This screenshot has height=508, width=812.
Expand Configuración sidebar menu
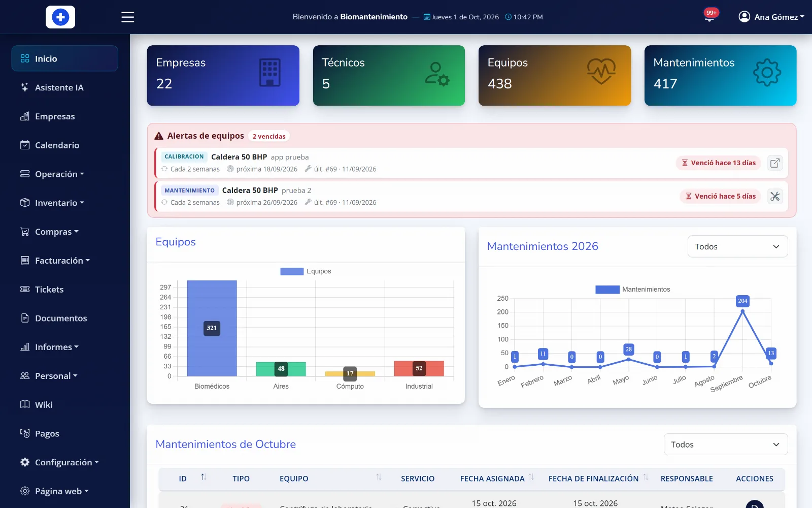click(x=65, y=462)
